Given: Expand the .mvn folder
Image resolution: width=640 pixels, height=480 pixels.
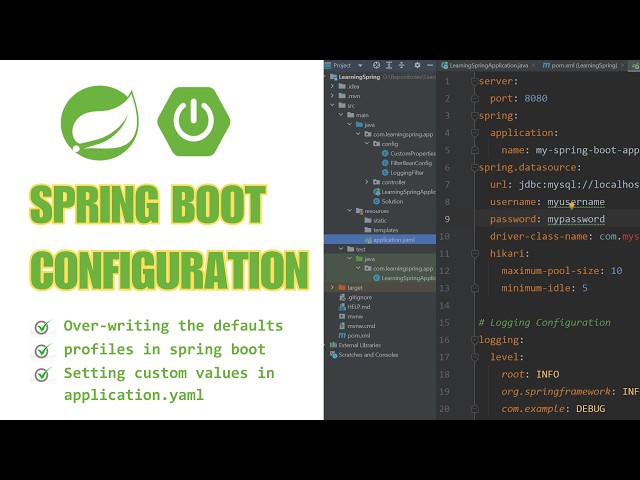Looking at the screenshot, I should 332,96.
